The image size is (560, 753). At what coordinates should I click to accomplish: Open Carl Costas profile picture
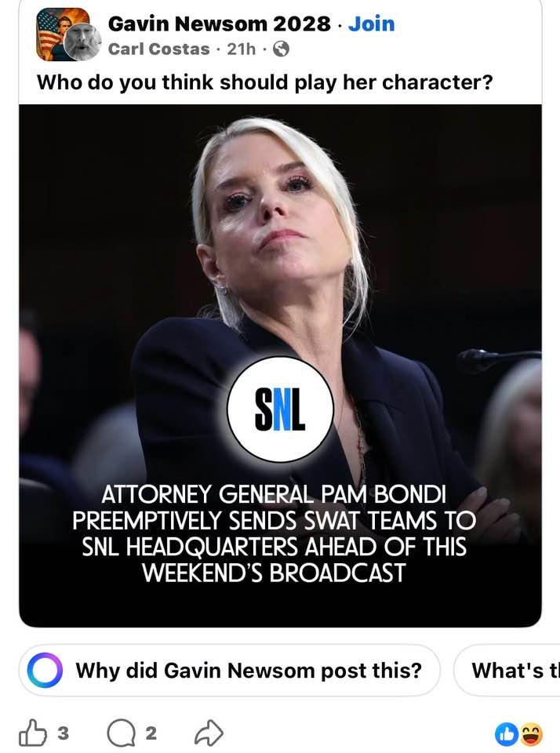click(82, 42)
